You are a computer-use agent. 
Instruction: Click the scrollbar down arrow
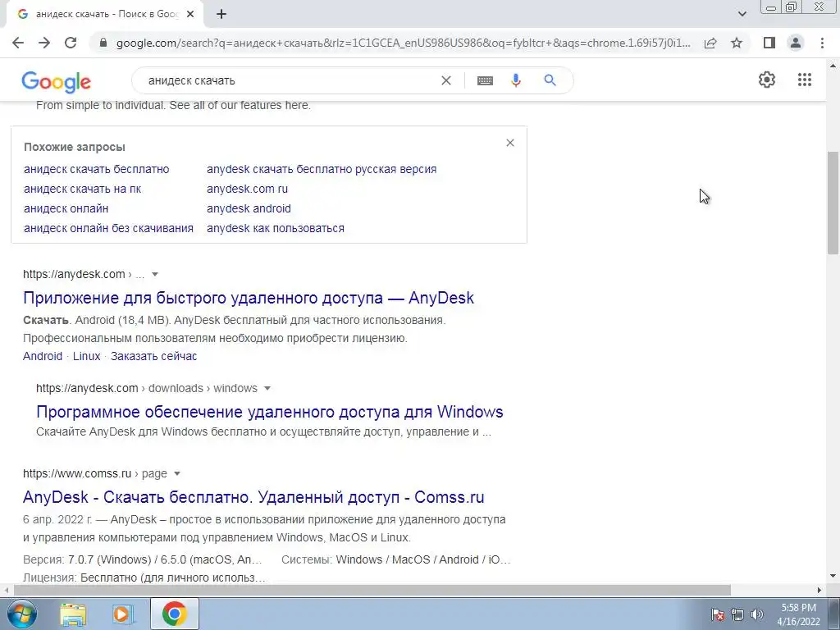coord(833,577)
